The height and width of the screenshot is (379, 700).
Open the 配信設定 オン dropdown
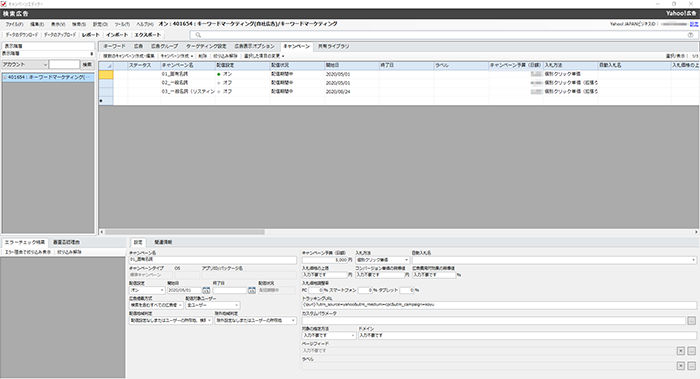point(147,291)
